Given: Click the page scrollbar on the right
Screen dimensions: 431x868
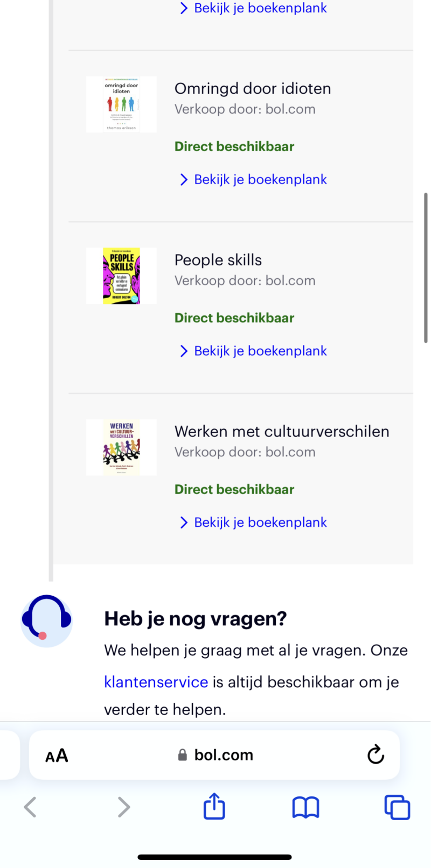Looking at the screenshot, I should [x=426, y=267].
